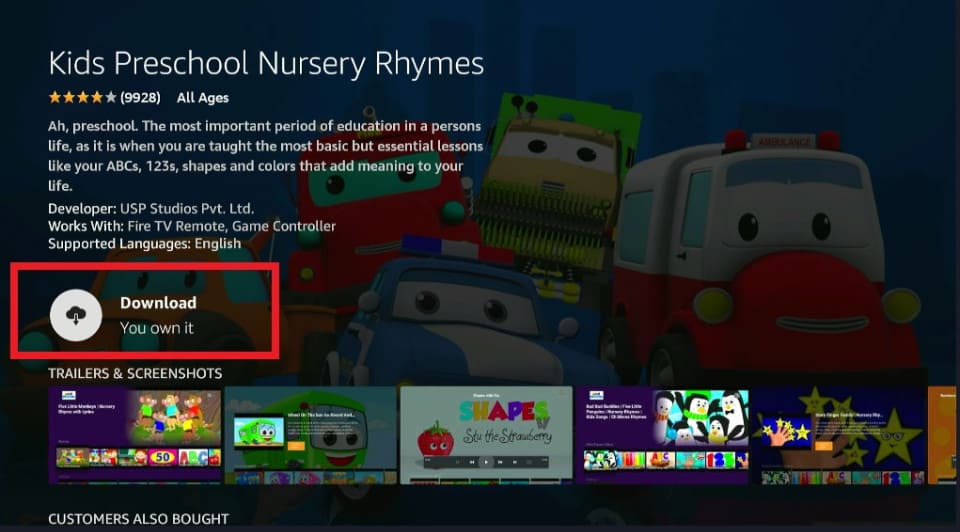Open the yellow stars screenshot thumbnail

[838, 435]
